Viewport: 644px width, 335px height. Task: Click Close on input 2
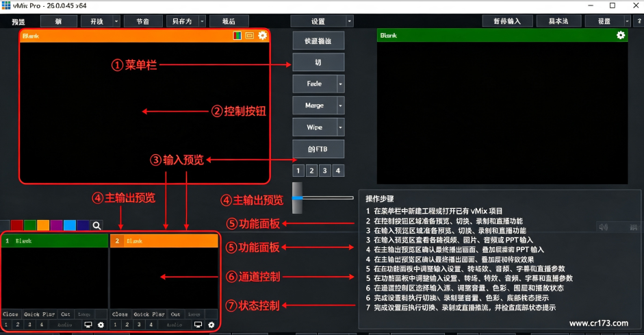click(x=120, y=314)
